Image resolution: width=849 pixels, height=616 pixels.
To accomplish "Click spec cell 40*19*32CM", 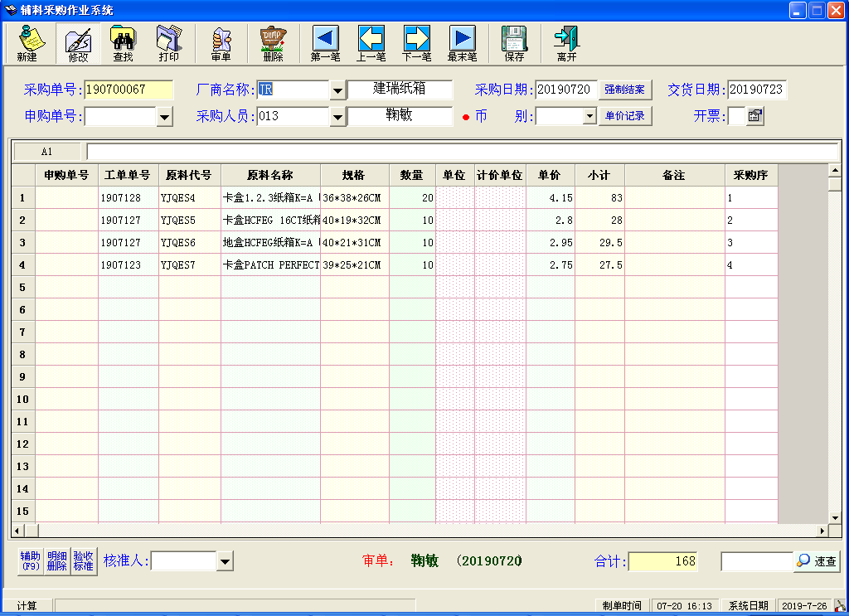I will click(x=355, y=221).
